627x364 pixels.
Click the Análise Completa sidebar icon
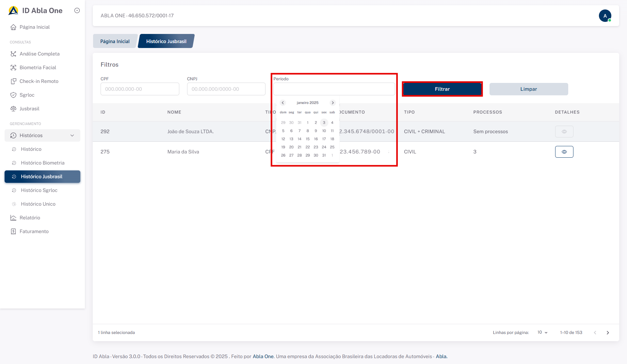click(13, 54)
